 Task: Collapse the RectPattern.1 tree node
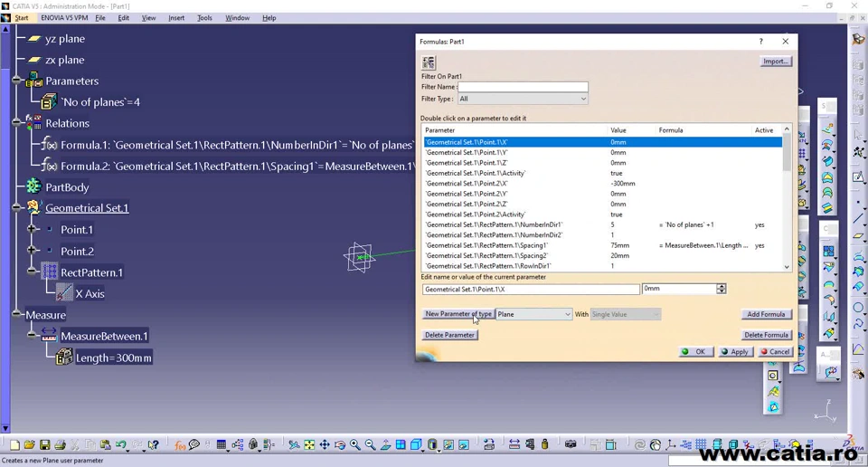[32, 272]
